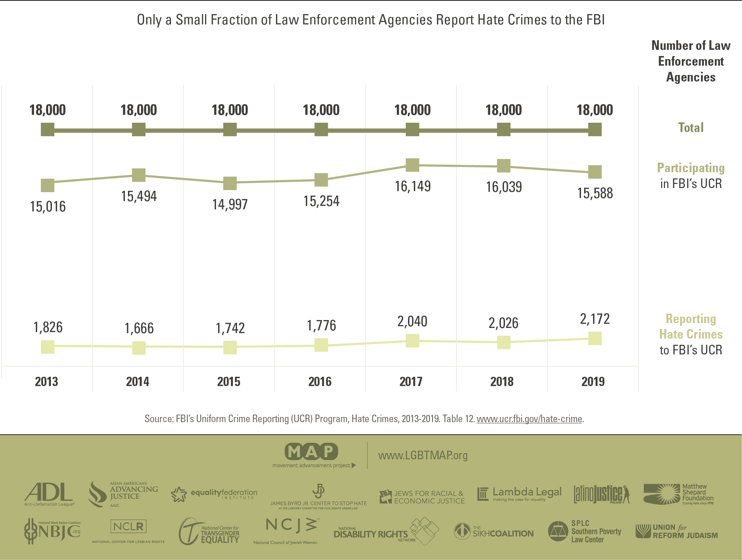
Task: Click the value 15,494
Action: point(139,196)
